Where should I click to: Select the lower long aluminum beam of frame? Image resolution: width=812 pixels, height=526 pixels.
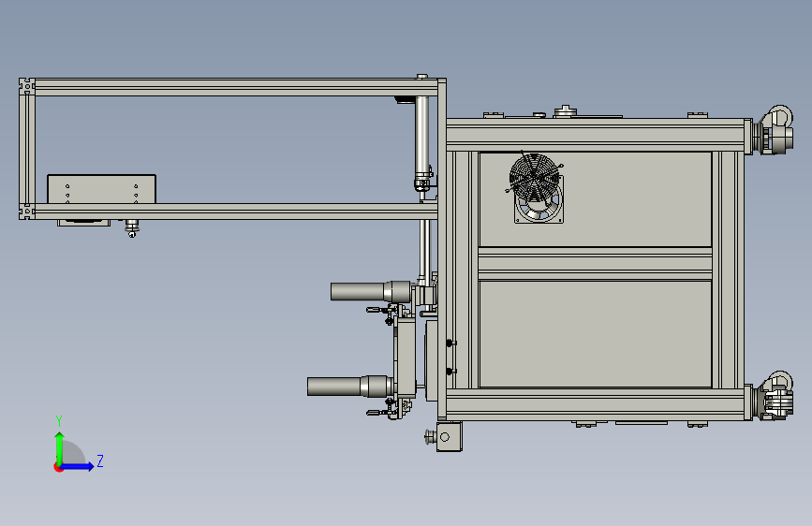pos(236,212)
